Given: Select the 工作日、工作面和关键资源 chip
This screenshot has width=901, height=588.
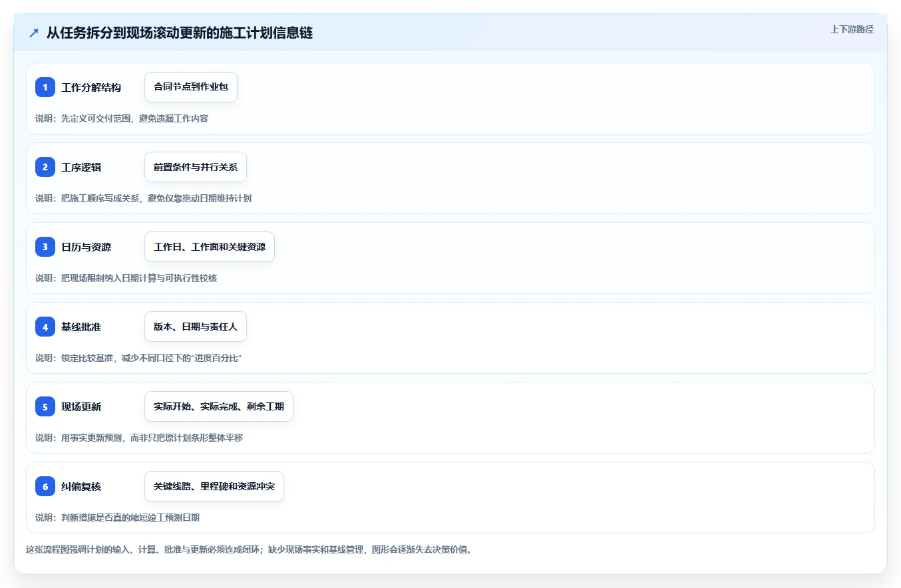Looking at the screenshot, I should [210, 247].
